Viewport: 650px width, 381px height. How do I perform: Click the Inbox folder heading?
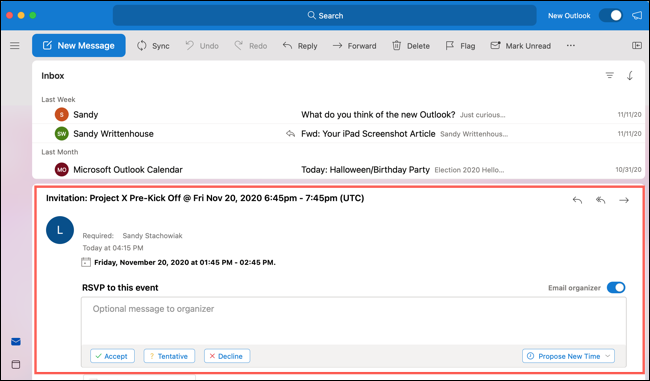(53, 76)
